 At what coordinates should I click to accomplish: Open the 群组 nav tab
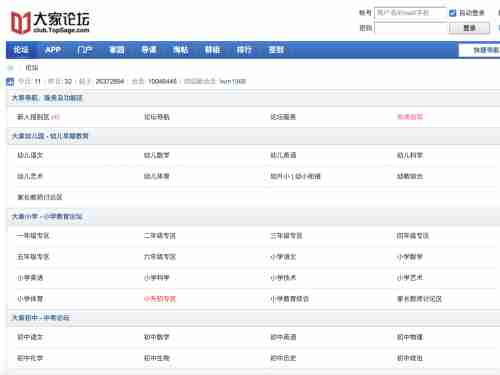[213, 50]
